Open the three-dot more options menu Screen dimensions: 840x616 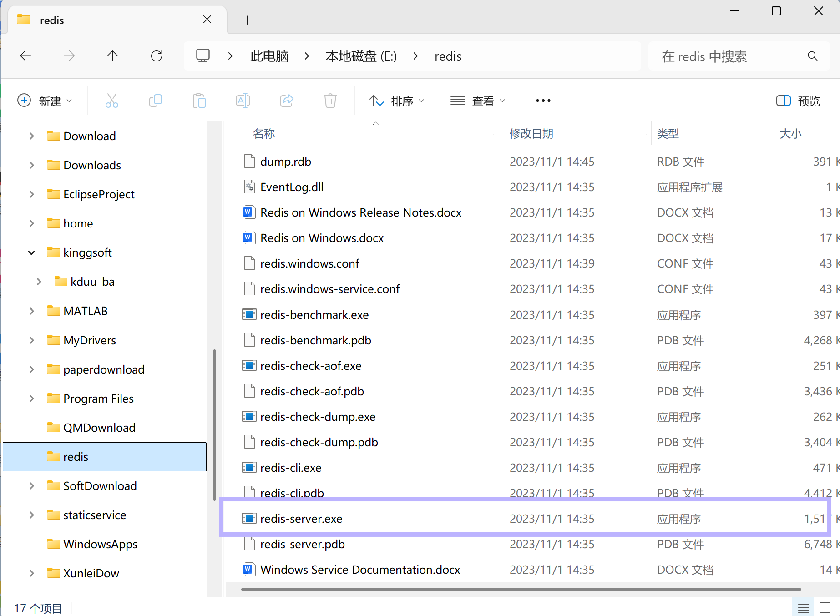[x=543, y=101]
